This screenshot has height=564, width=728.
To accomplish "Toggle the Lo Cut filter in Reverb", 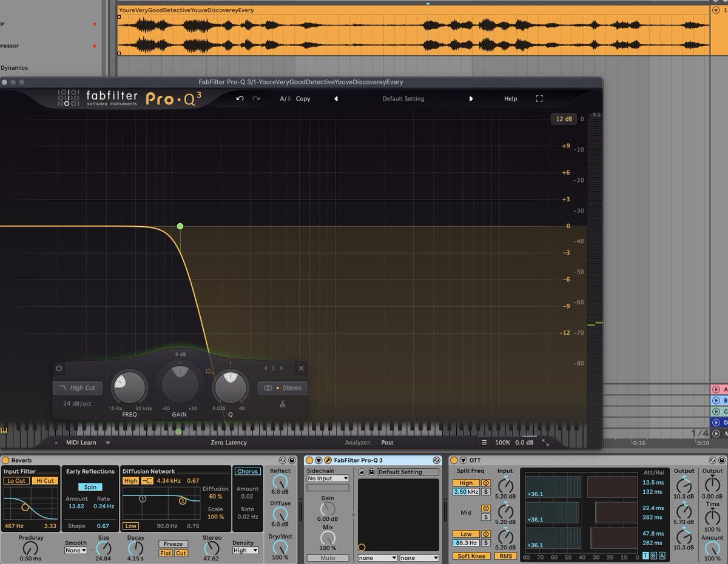I will (x=16, y=481).
